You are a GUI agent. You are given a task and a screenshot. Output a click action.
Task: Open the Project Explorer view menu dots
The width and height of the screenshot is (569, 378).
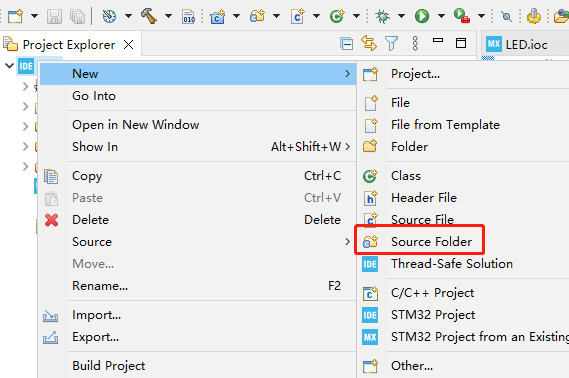pos(415,44)
